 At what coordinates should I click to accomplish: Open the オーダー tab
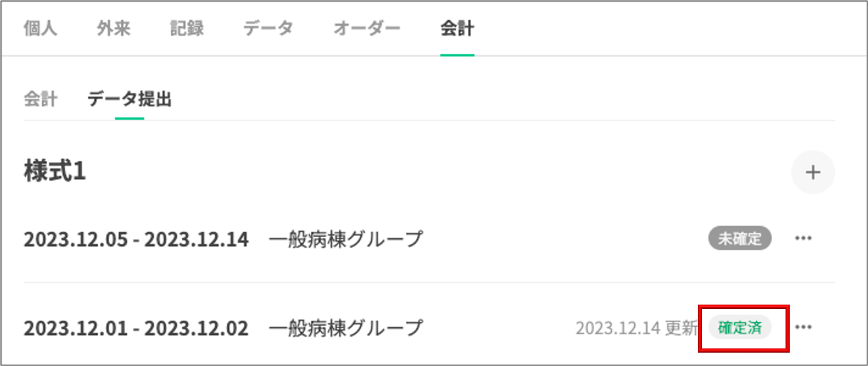[x=367, y=29]
